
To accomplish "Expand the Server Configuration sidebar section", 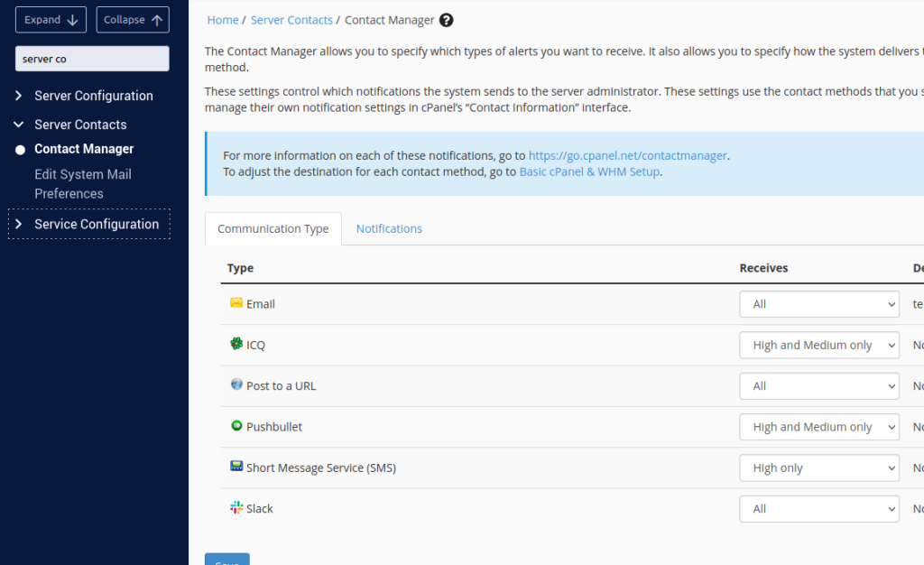I will tap(93, 96).
